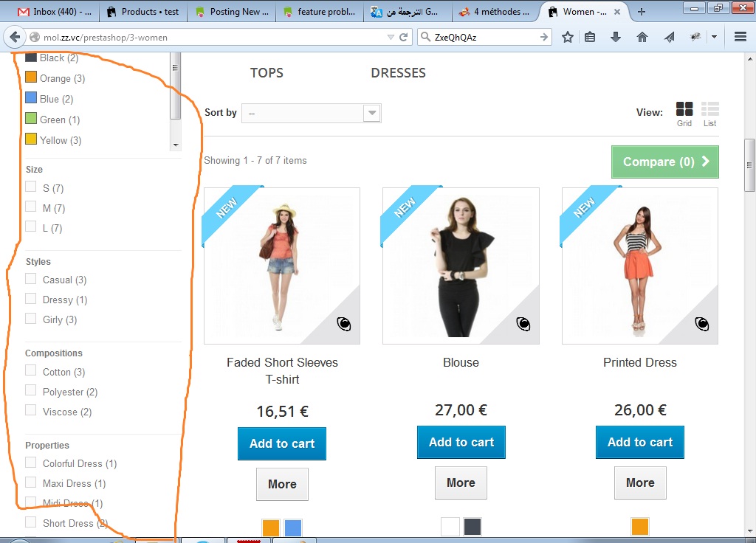Viewport: 756px width, 543px height.
Task: Click the extension icon beside the dropdown arrow
Action: tap(695, 37)
